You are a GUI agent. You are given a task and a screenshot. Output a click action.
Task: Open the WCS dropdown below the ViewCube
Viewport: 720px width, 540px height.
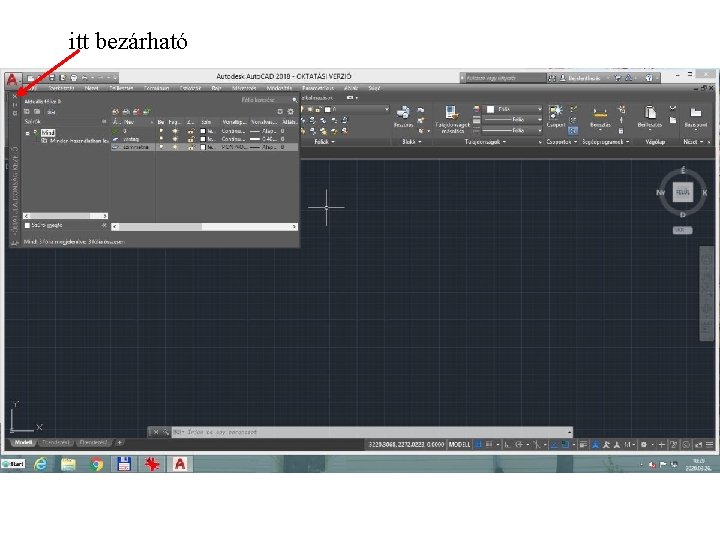(682, 230)
